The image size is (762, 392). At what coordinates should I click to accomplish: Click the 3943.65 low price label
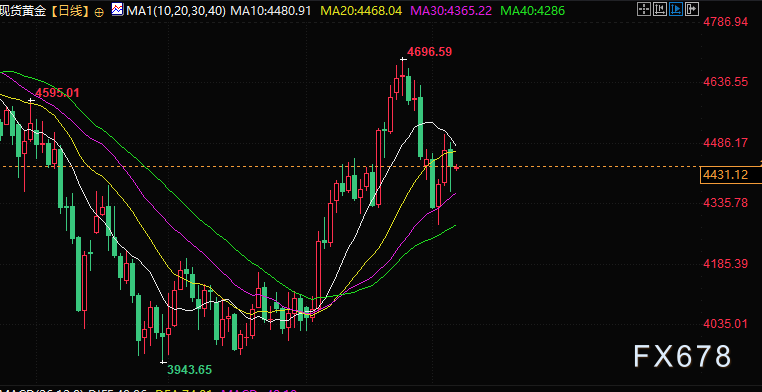[x=190, y=370]
